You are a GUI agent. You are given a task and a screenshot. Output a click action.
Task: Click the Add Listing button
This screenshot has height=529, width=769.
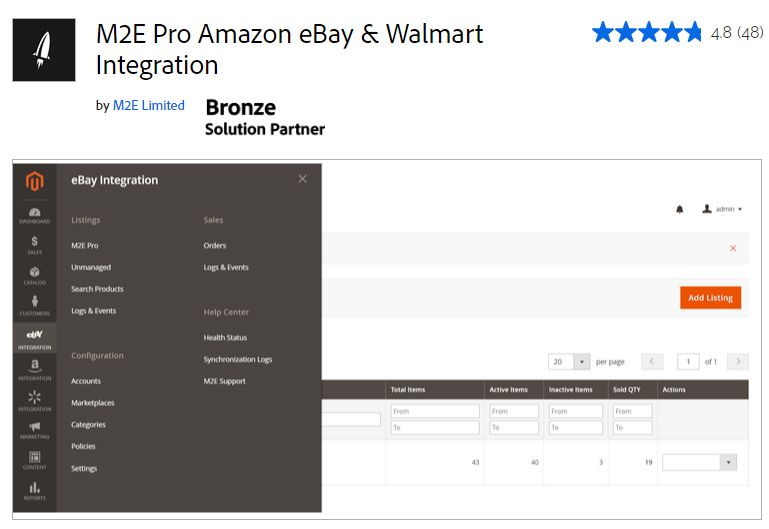coord(710,298)
